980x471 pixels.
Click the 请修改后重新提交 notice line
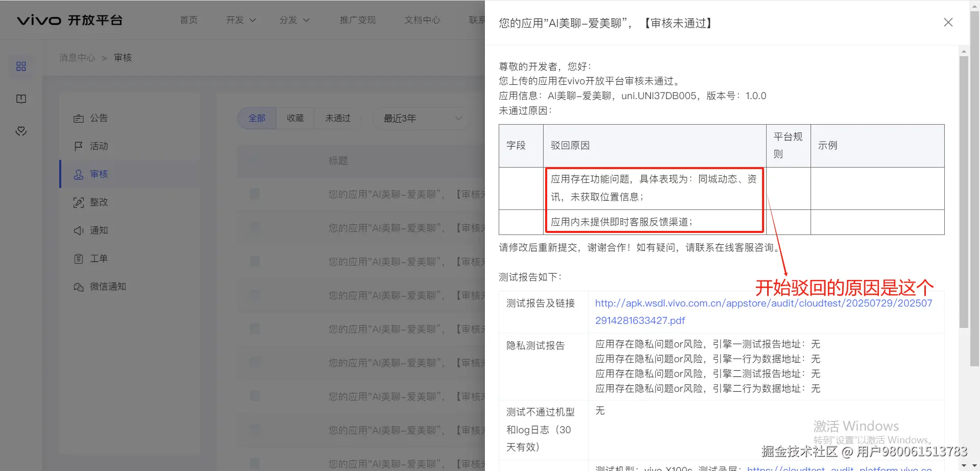click(640, 248)
